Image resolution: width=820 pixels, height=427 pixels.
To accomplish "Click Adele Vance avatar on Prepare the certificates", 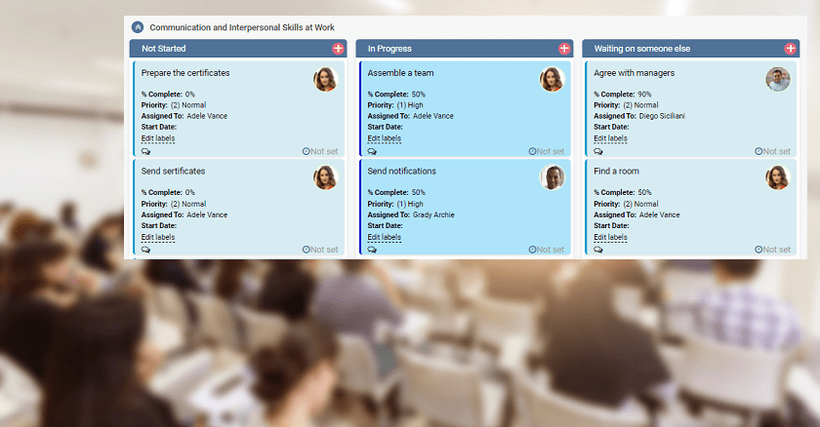I will pos(325,79).
